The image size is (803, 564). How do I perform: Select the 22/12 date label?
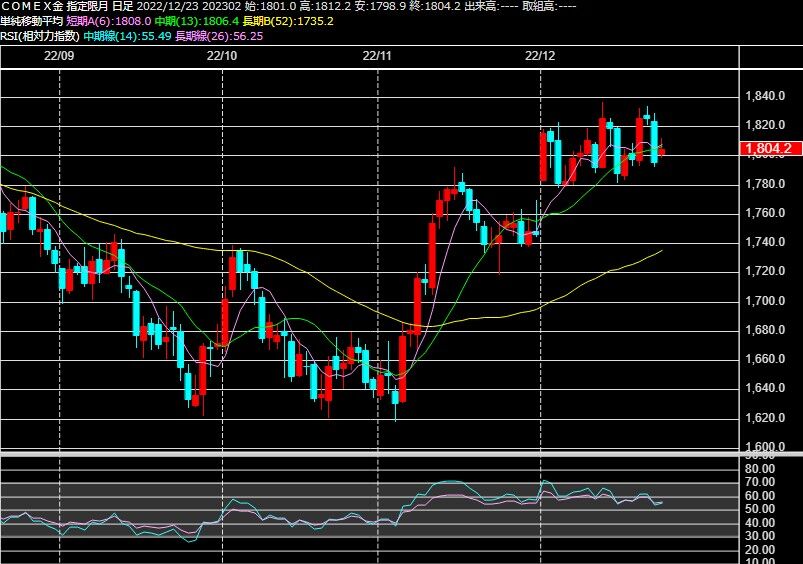(540, 55)
